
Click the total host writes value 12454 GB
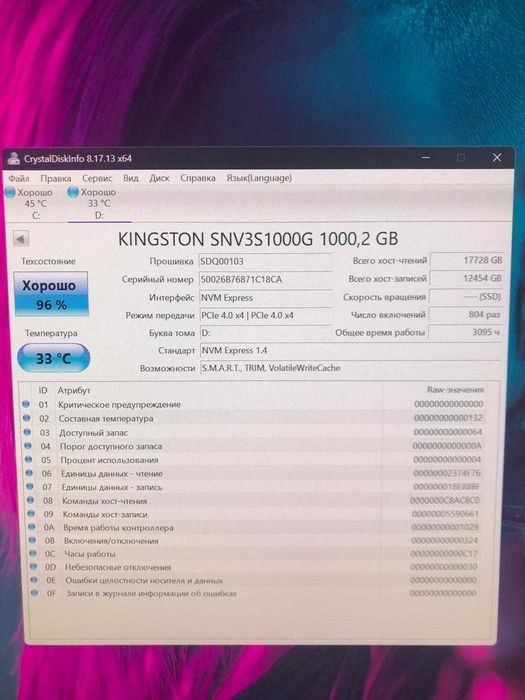click(x=467, y=278)
